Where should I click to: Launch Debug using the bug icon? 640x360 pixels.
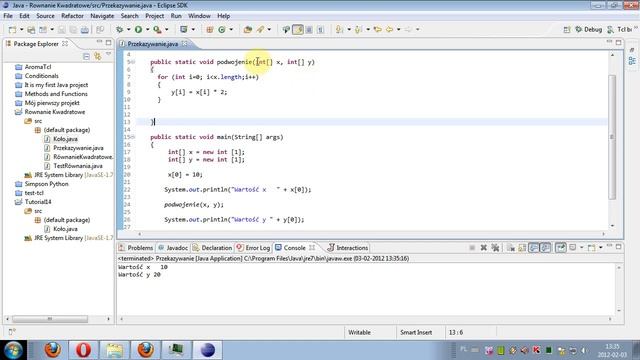120,30
